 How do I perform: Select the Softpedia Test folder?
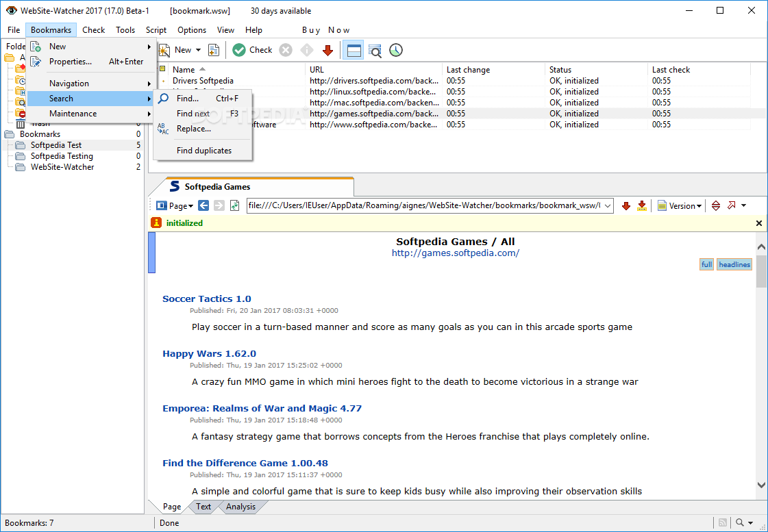pyautogui.click(x=56, y=145)
